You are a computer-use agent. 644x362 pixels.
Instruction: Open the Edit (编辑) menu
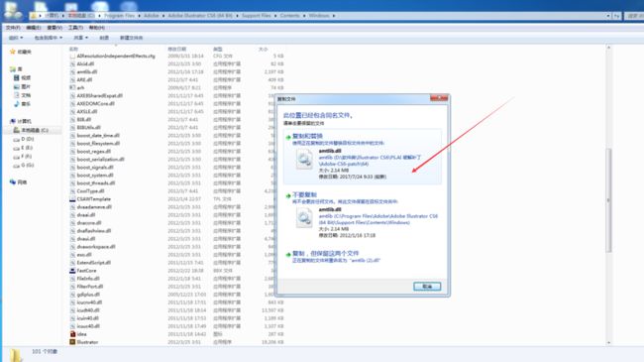coord(34,28)
